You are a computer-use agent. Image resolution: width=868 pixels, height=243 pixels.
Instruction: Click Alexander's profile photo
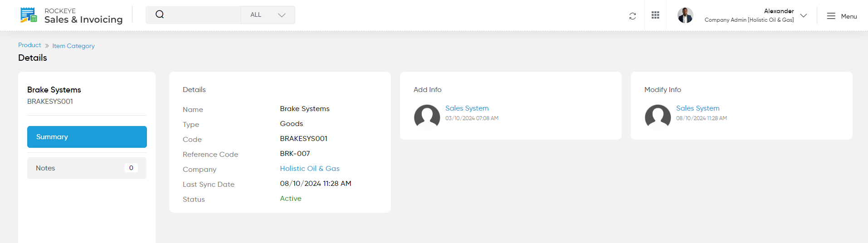click(685, 15)
